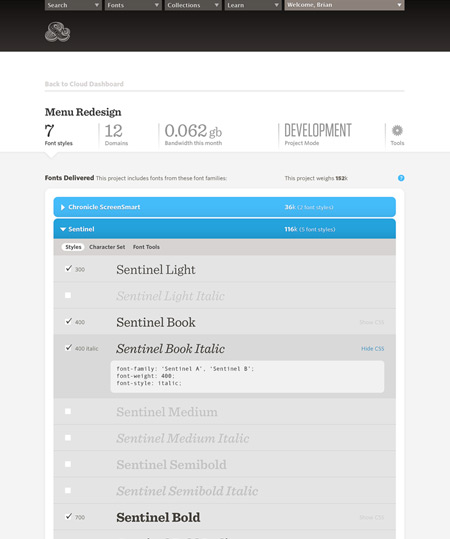Screen dimensions: 450x539
Task: Select the Styles tab
Action: (73, 247)
